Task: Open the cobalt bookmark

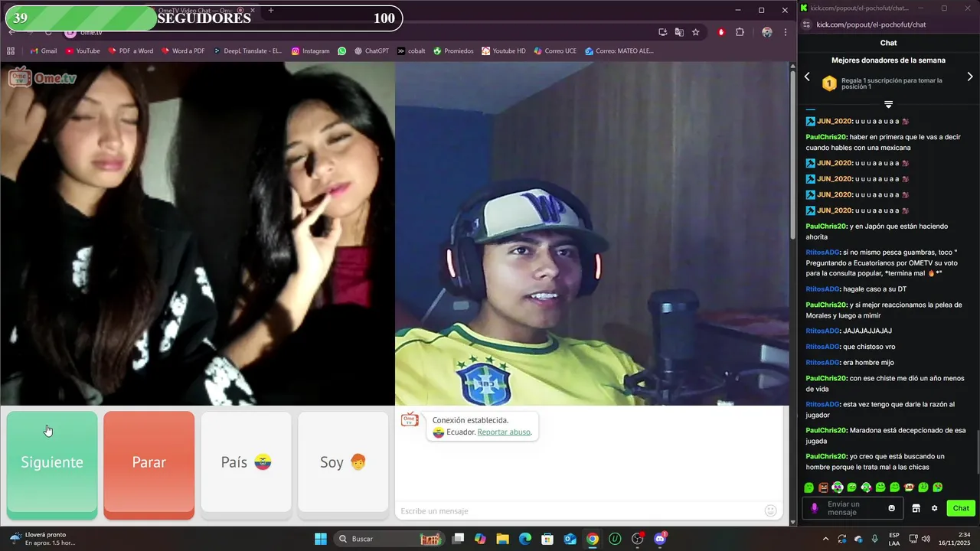Action: click(x=411, y=51)
